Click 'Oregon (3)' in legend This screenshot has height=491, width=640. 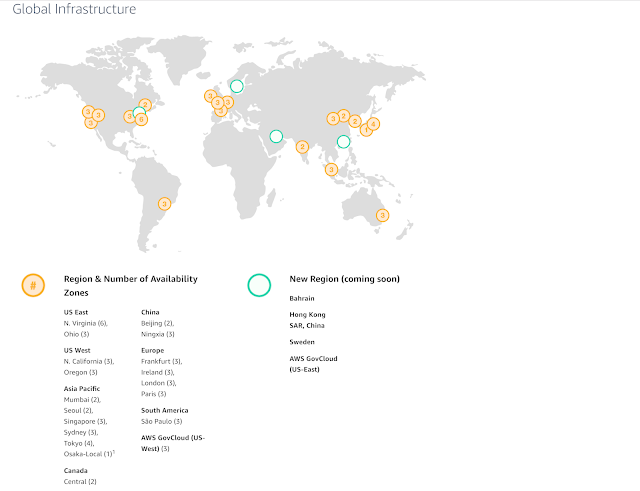(80, 373)
